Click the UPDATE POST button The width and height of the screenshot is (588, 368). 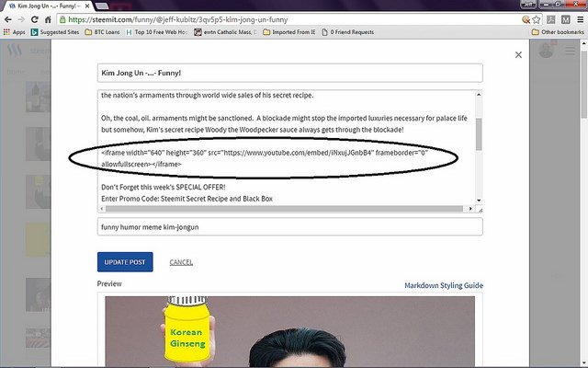coord(125,262)
